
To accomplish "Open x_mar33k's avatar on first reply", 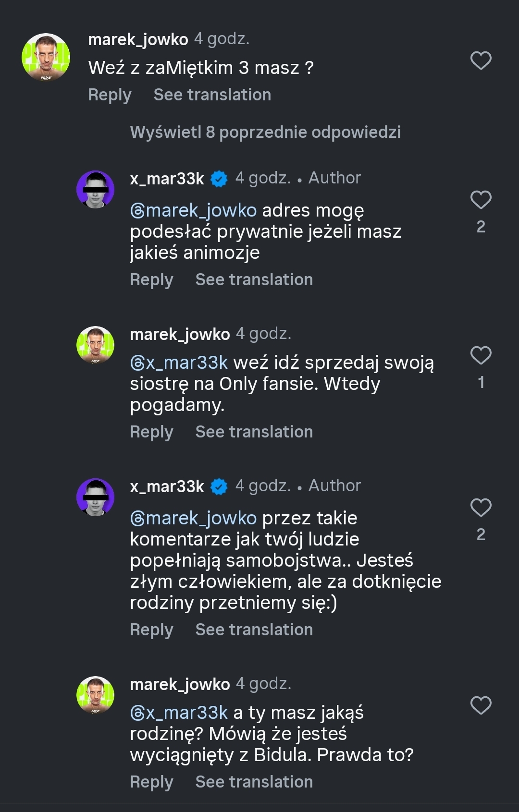I will coord(96,189).
